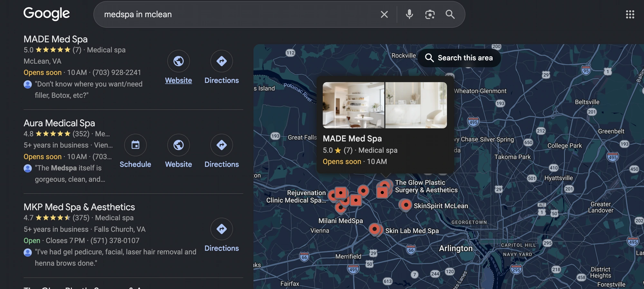Open second MADE Med Spa photo on map card
This screenshot has height=289, width=644.
[x=416, y=105]
